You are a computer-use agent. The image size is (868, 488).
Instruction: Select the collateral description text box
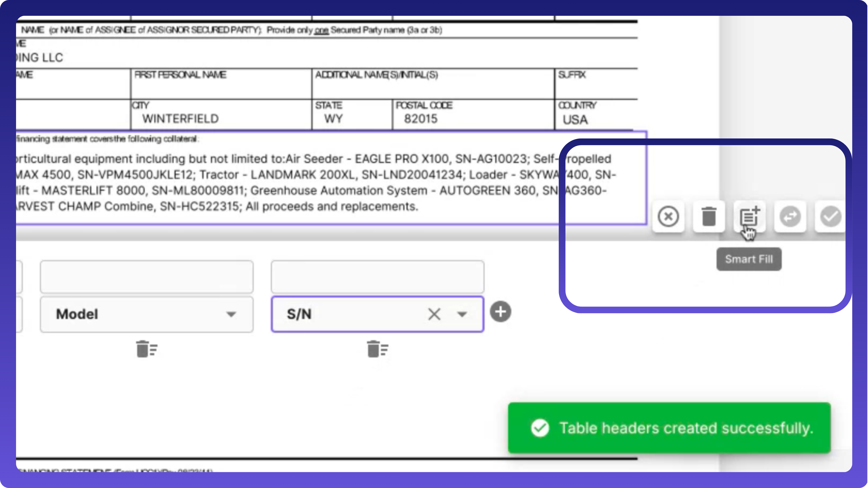(x=303, y=182)
